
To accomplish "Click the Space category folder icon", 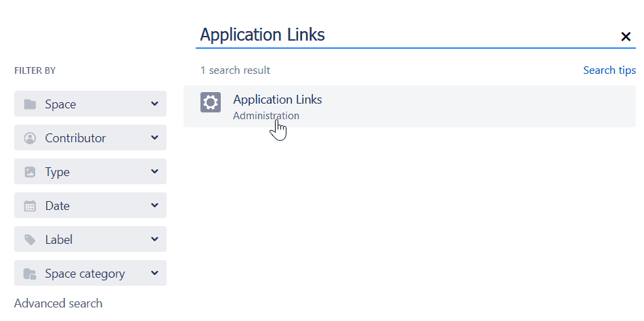I will tap(30, 274).
